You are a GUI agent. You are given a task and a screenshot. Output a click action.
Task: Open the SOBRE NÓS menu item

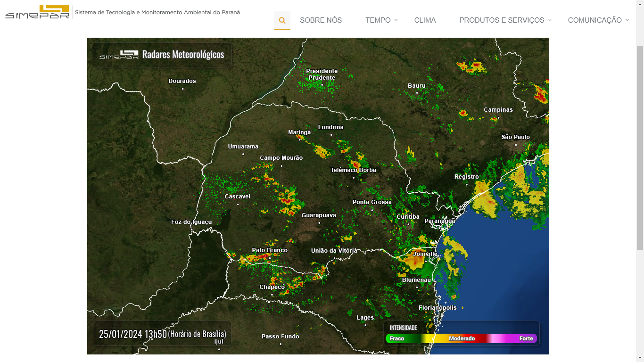tap(321, 20)
